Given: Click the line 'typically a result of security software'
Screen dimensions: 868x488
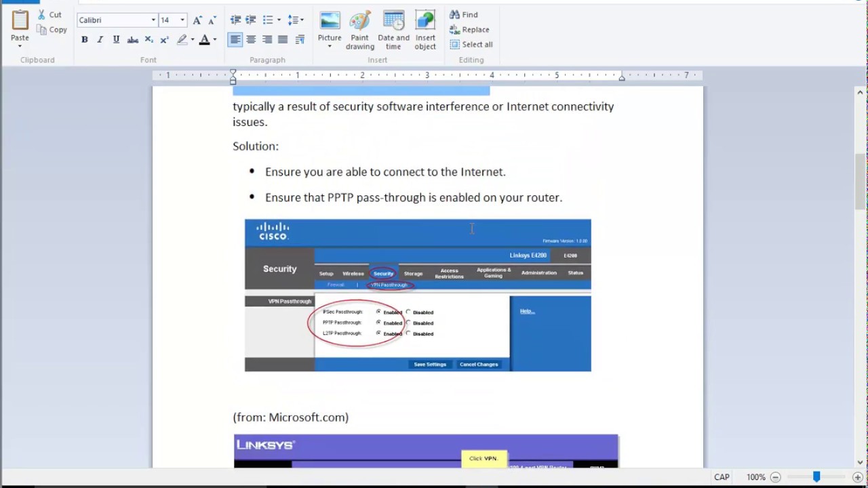Looking at the screenshot, I should tap(423, 106).
